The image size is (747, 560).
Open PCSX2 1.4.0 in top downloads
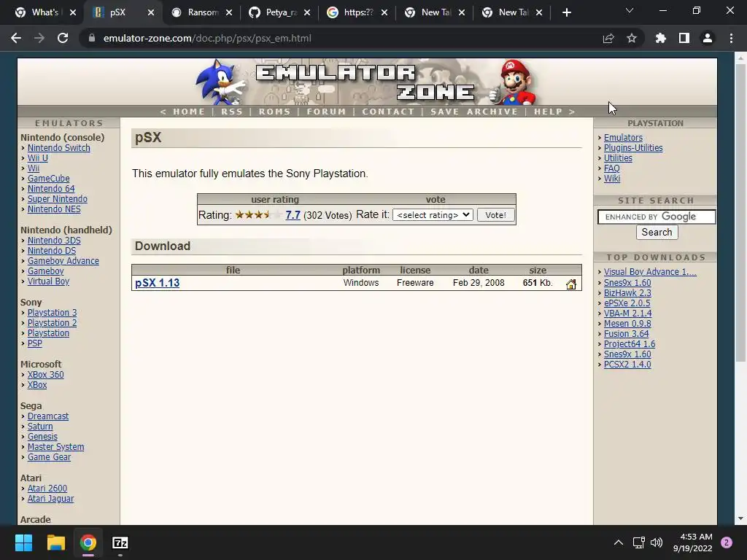(627, 365)
